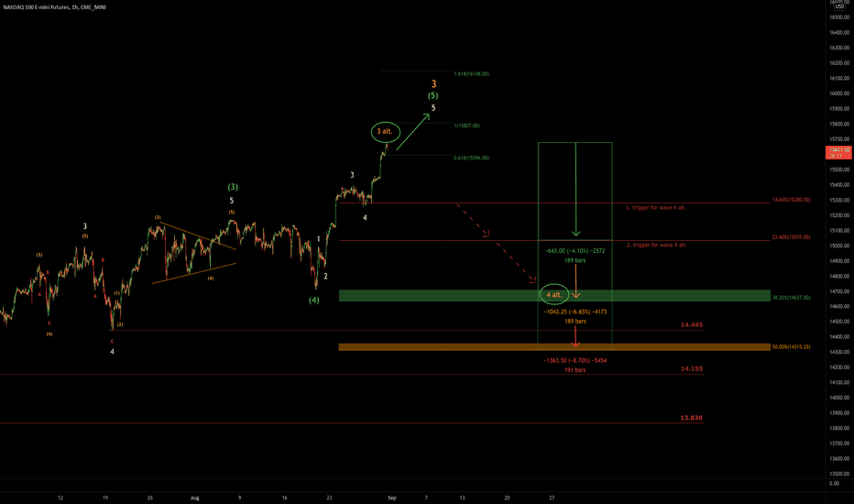Viewport: 854px width, 504px height.
Task: Select the red '-1363.50 (-8.70%) -5454' measurement
Action: pyautogui.click(x=575, y=361)
